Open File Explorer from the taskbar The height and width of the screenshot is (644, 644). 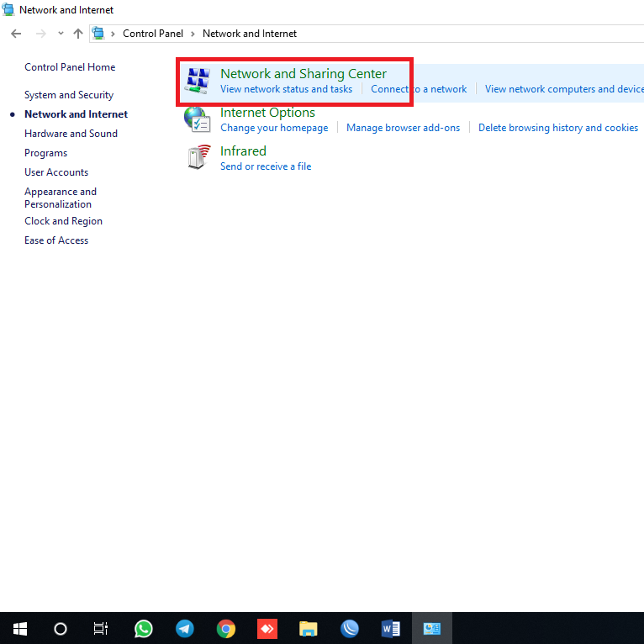309,628
